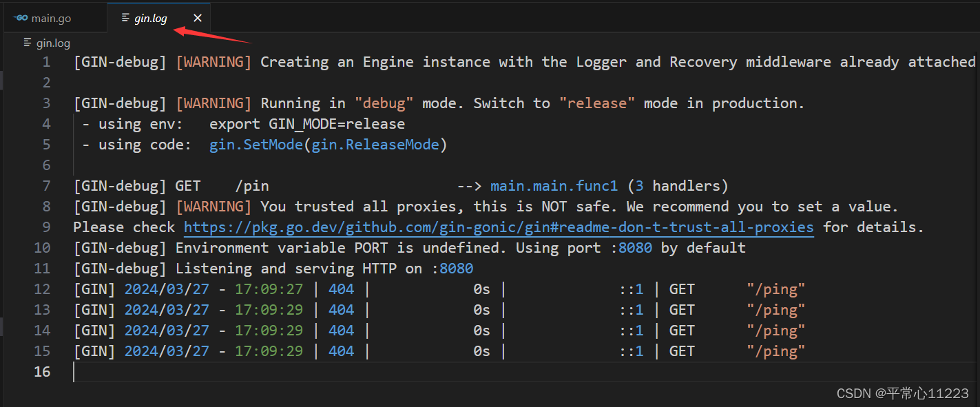
Task: Click line number 1 in the gutter
Action: (45, 61)
